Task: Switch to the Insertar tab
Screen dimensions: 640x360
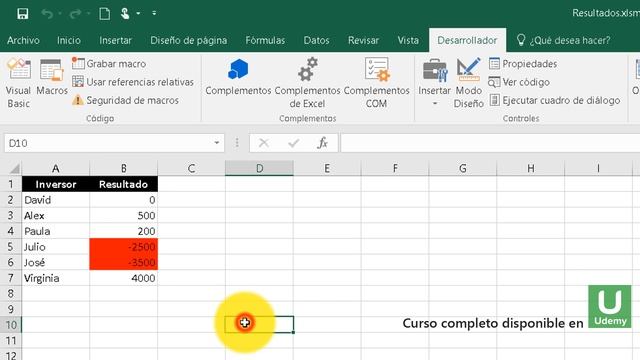Action: click(116, 40)
